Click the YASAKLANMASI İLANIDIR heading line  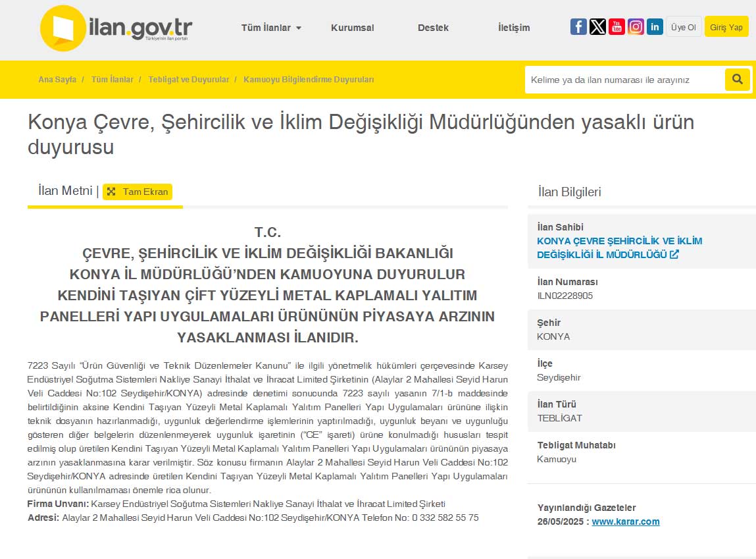[268, 337]
